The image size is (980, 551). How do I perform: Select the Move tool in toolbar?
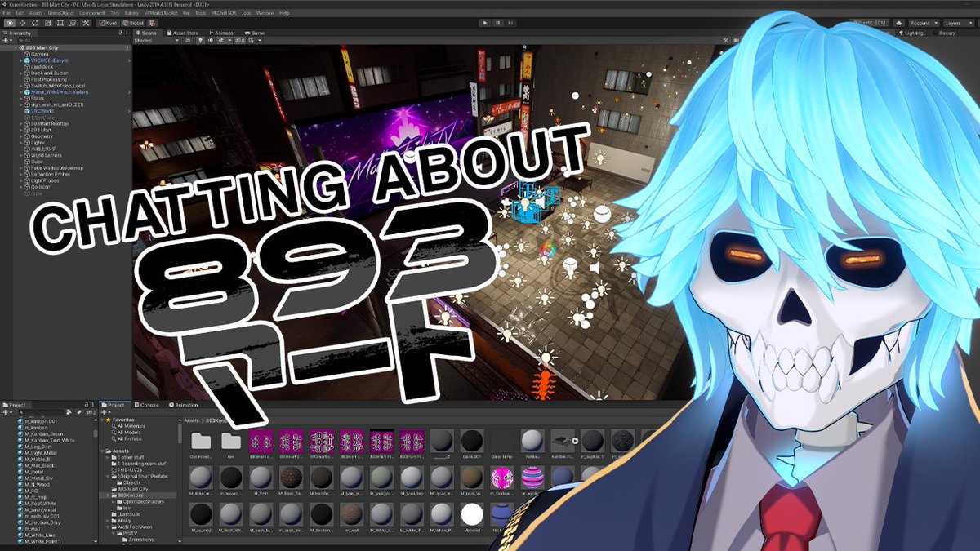23,23
